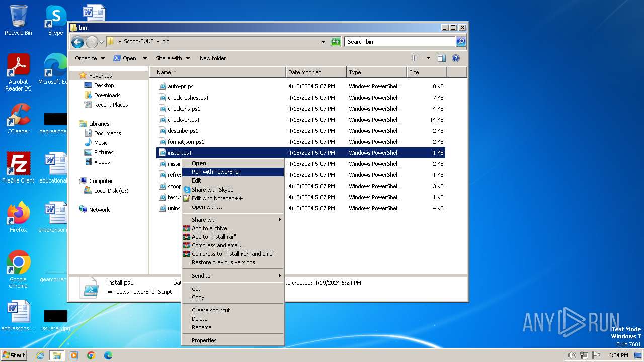Click the Search bin input field
Viewport: 644px width, 362px height.
pyautogui.click(x=400, y=42)
